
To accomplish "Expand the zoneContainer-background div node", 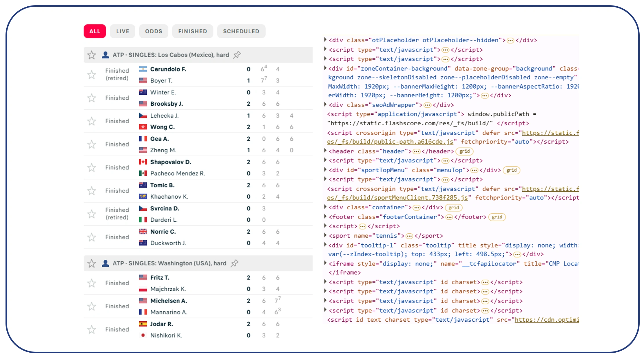I will [325, 68].
